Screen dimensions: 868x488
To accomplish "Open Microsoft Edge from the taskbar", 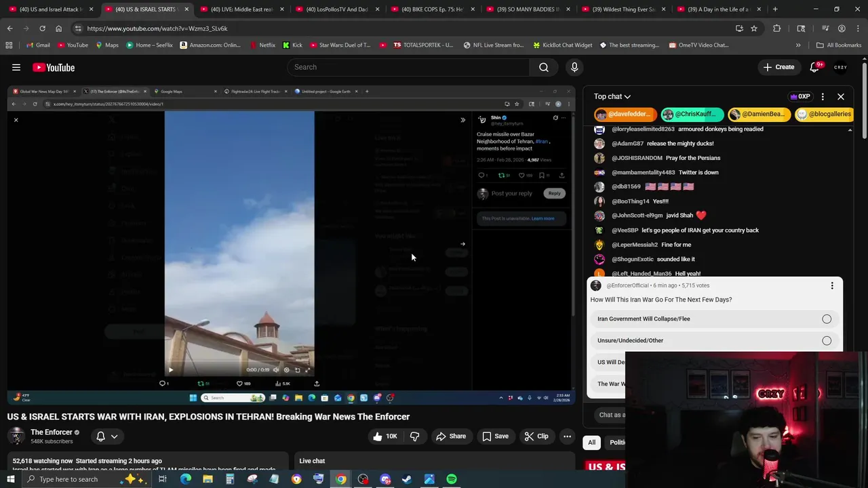I will point(185,479).
